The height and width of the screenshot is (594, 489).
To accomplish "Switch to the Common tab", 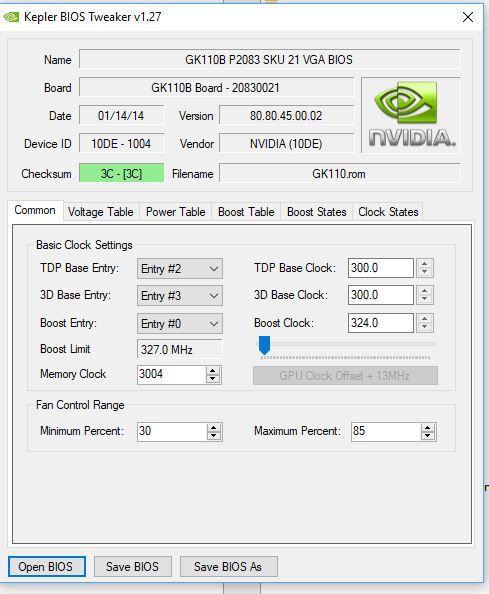I will (35, 210).
